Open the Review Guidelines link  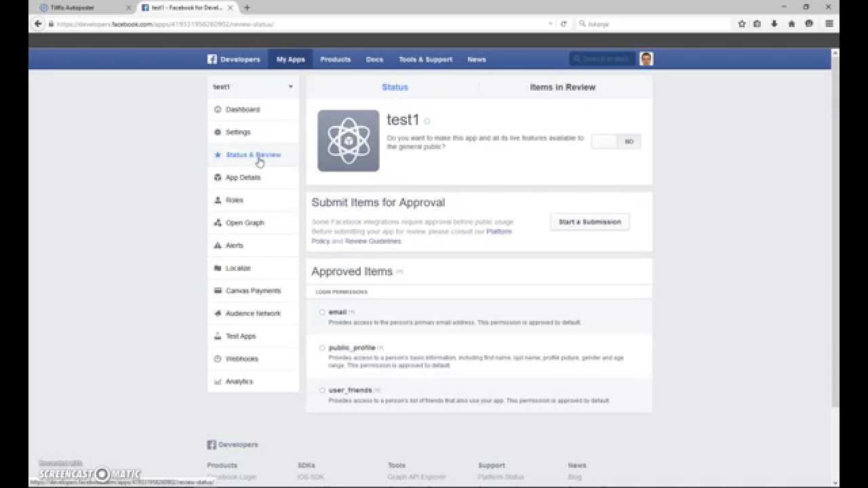[x=373, y=241]
